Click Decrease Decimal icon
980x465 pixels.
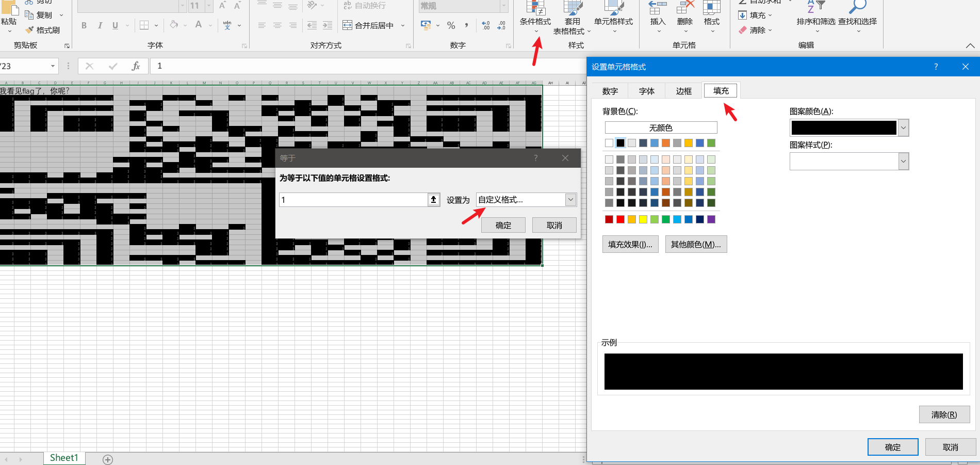[501, 25]
